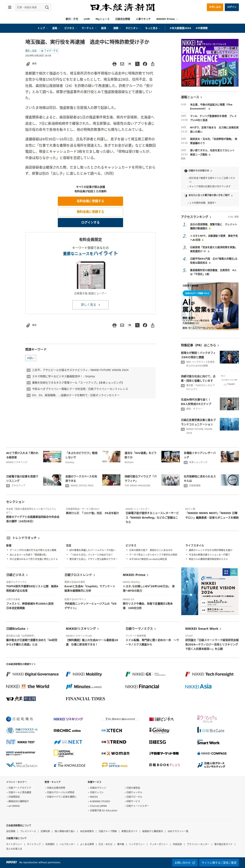The width and height of the screenshot is (245, 868).
Task: Open the 日経会社情報 menu item
Action: tap(123, 19)
